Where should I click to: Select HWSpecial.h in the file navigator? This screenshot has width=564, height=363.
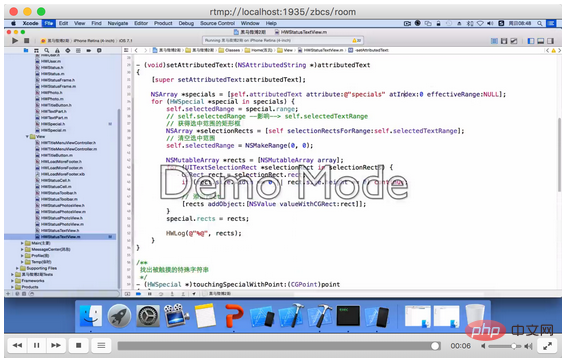point(53,124)
